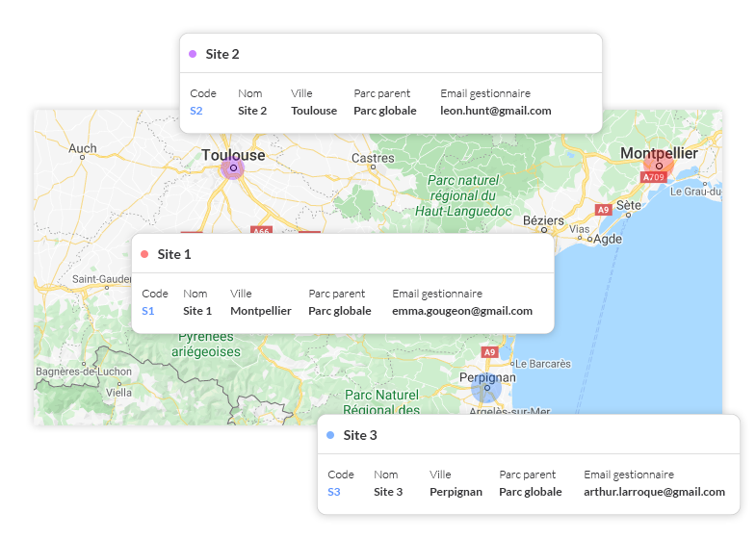
Task: Click the A9 road badge near Le Barcarès
Action: (489, 352)
